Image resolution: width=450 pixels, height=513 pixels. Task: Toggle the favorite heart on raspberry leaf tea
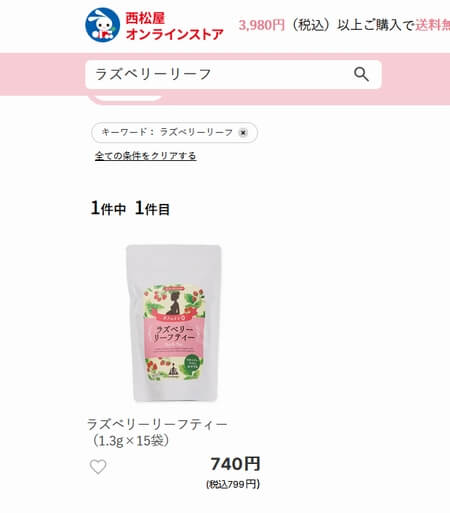[98, 466]
